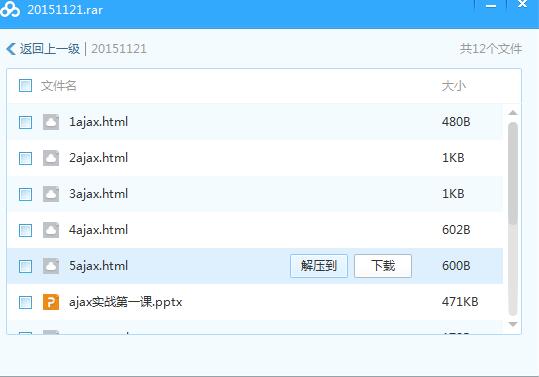Click the Baidu cloud logo in title bar
This screenshot has width=539, height=377.
coord(10,9)
